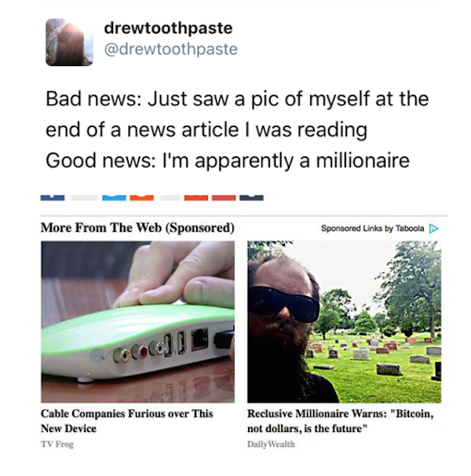Tap the red share button near the end

[224, 198]
